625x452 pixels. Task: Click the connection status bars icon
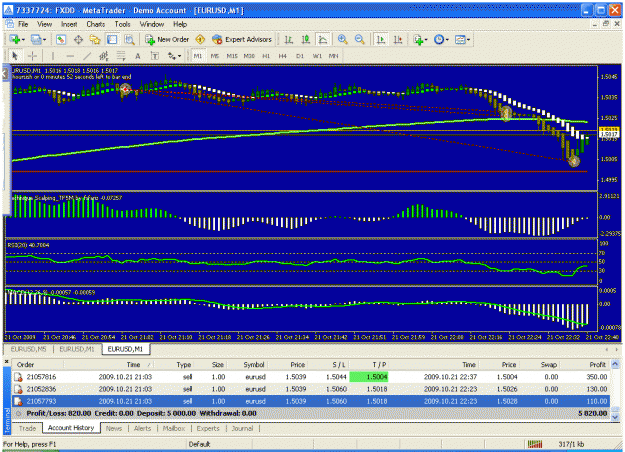[x=535, y=444]
